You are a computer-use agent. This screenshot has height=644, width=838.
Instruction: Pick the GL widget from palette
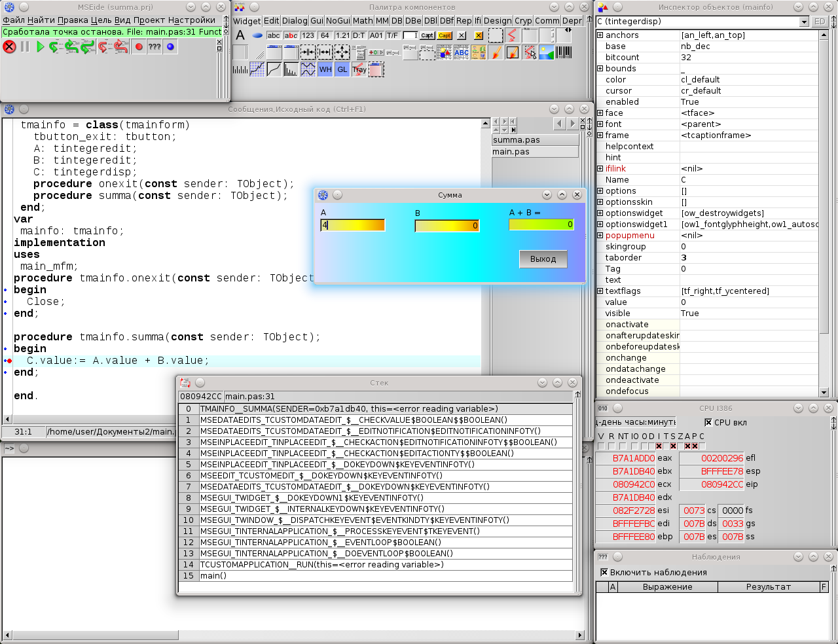point(342,69)
